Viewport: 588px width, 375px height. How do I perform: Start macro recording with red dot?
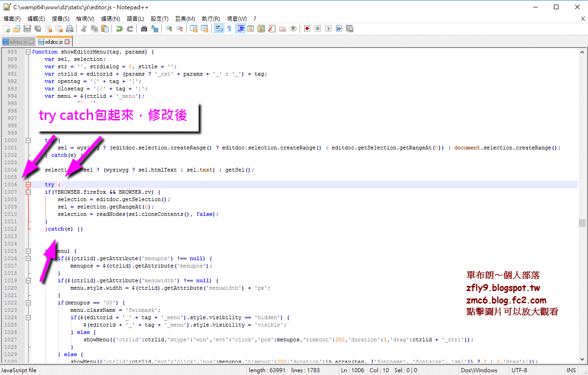[307, 29]
